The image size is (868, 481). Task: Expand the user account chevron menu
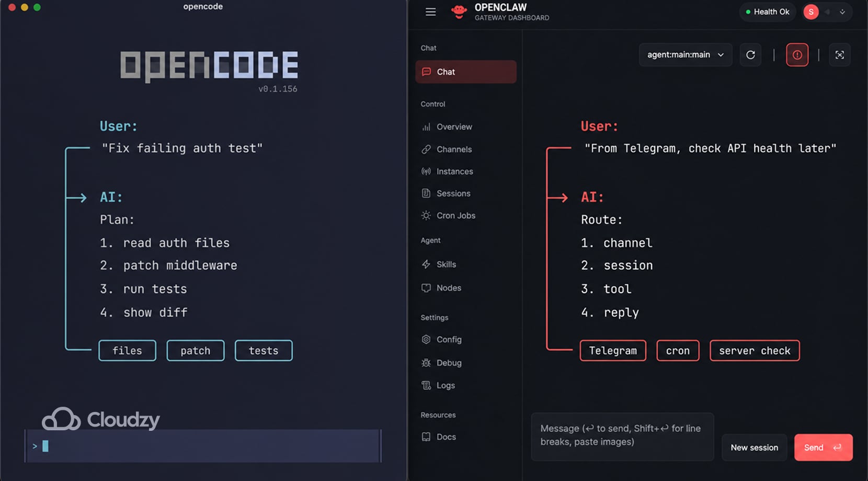(x=842, y=12)
